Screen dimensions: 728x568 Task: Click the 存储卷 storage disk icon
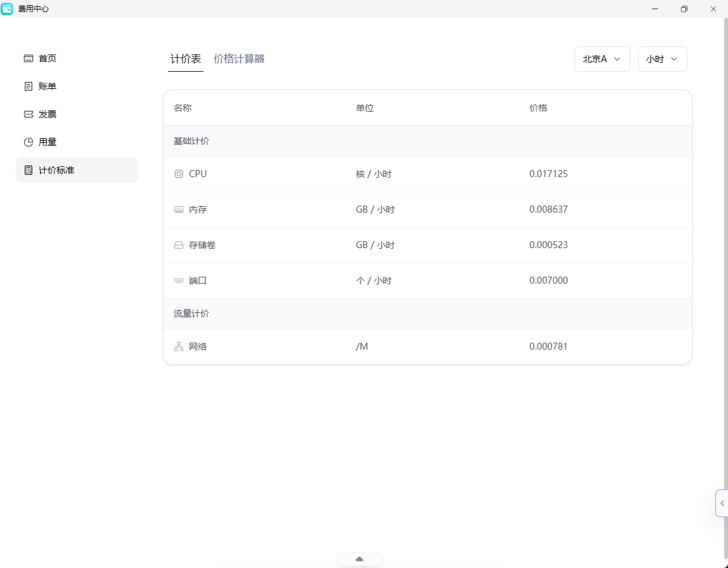(179, 245)
